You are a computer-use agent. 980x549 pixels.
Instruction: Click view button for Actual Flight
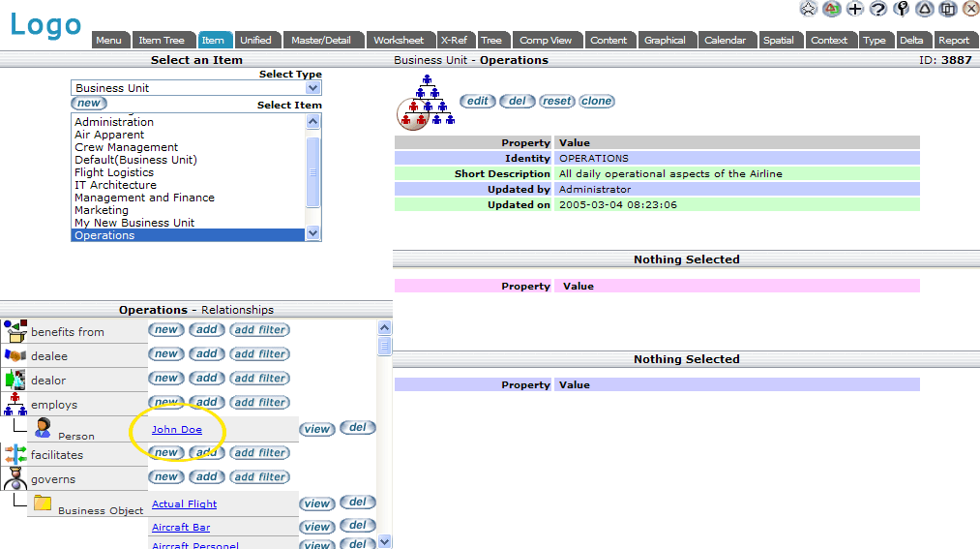click(317, 503)
